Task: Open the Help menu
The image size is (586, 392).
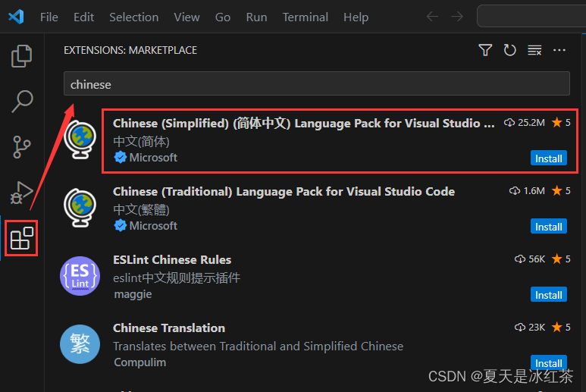Action: pyautogui.click(x=356, y=17)
